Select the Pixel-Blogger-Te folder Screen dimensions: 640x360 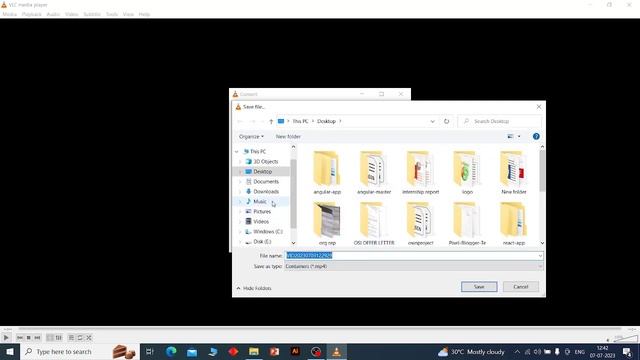point(467,223)
